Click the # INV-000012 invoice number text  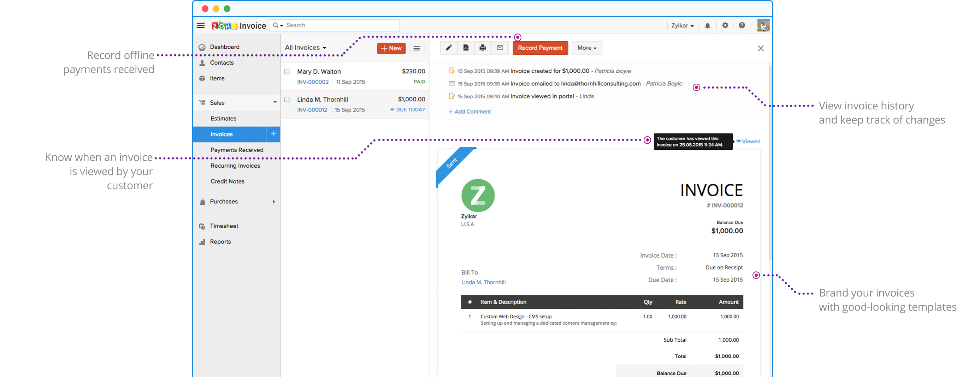(724, 205)
